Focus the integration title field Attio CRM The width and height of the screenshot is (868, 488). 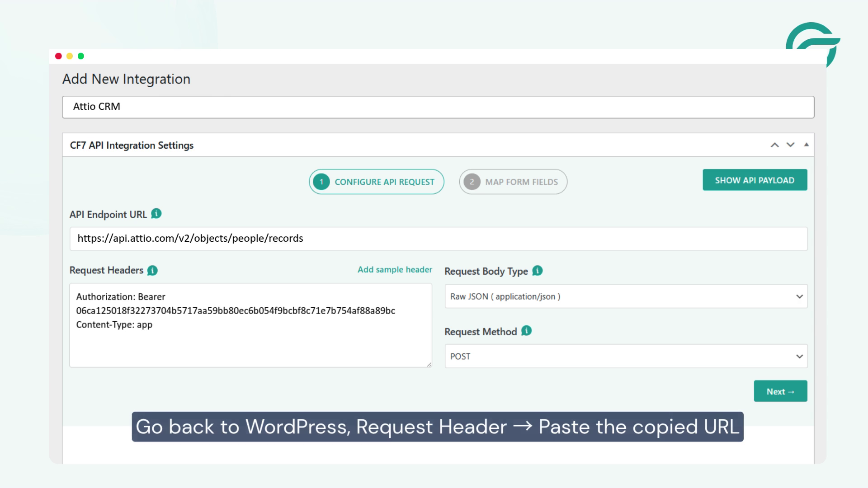click(x=438, y=107)
